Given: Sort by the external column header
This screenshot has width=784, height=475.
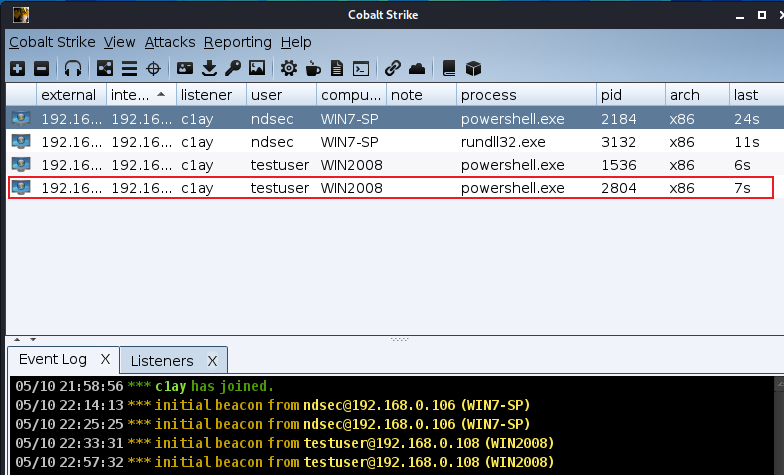Looking at the screenshot, I should pos(72,94).
